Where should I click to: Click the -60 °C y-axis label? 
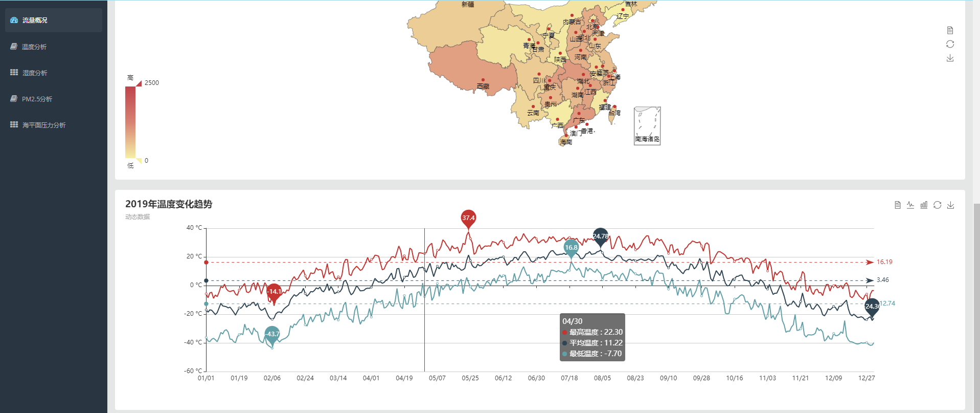(x=193, y=371)
